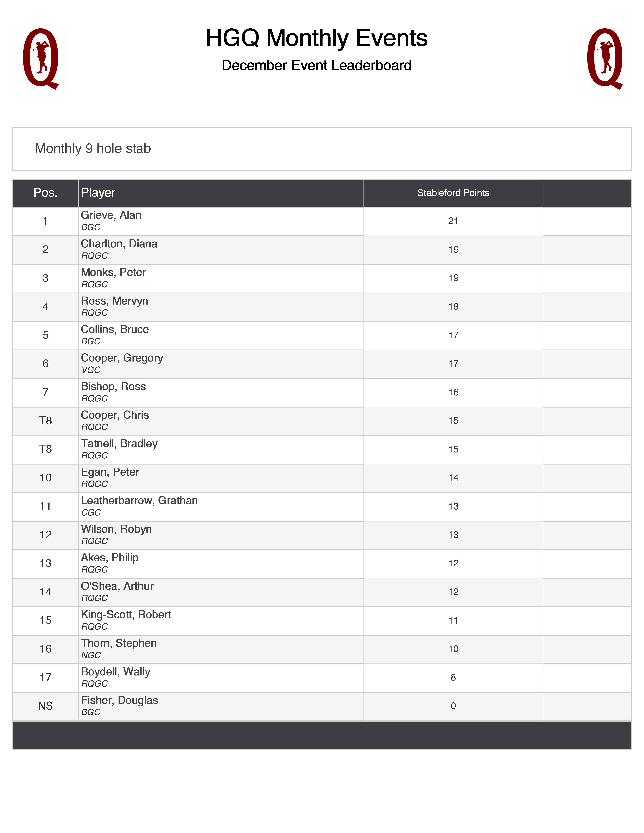Click the VGC club label under Cooper, Gregory

(91, 370)
